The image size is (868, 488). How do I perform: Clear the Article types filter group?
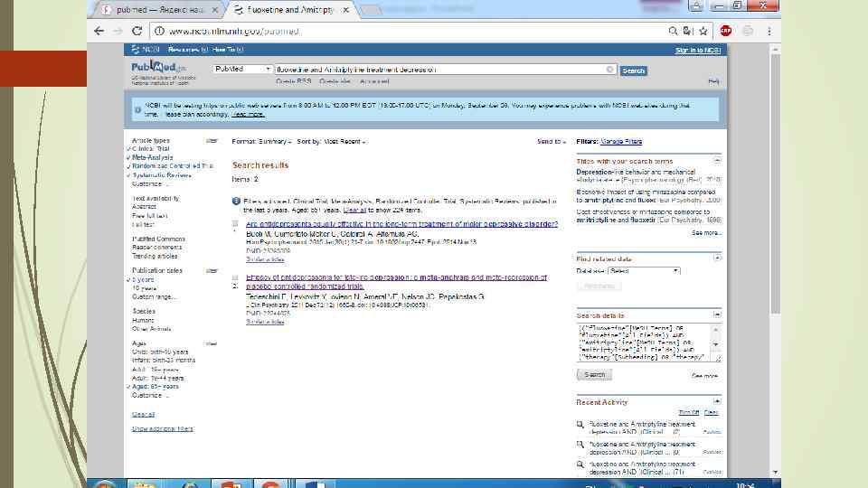coord(212,141)
